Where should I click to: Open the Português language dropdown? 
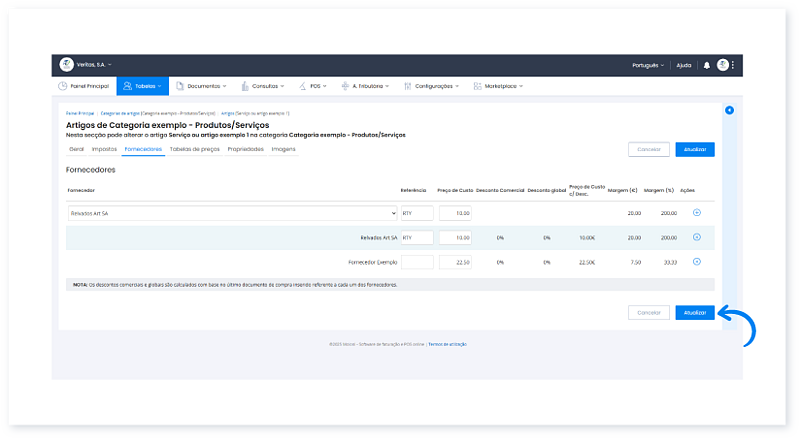tap(648, 65)
